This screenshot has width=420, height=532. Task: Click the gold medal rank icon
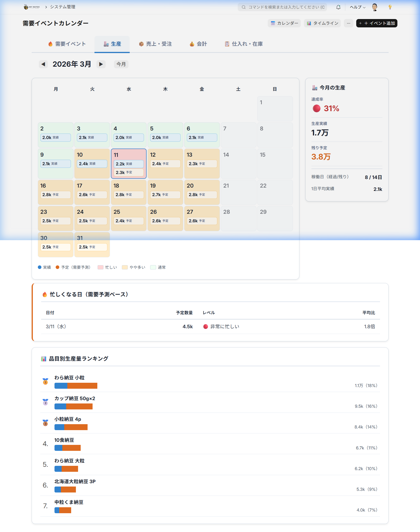coord(45,381)
